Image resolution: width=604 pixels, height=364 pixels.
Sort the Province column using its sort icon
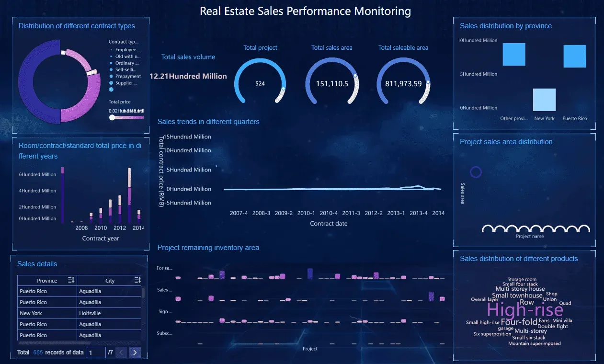[71, 280]
